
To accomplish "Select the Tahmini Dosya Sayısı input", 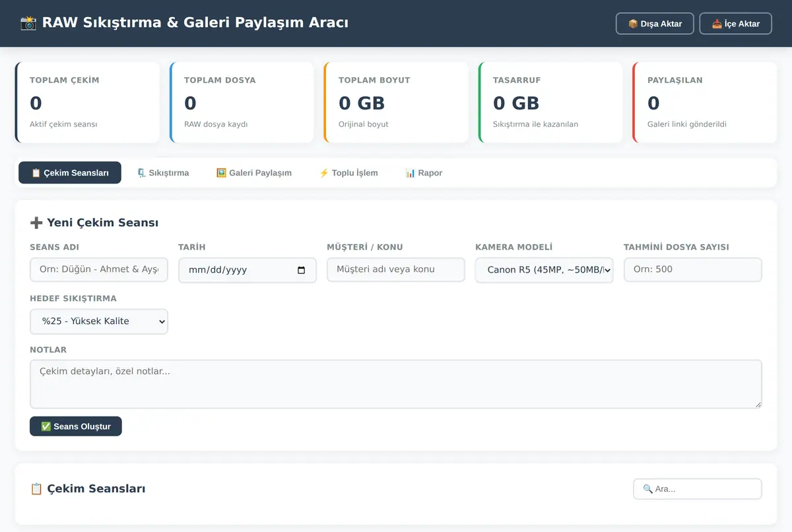I will click(693, 269).
